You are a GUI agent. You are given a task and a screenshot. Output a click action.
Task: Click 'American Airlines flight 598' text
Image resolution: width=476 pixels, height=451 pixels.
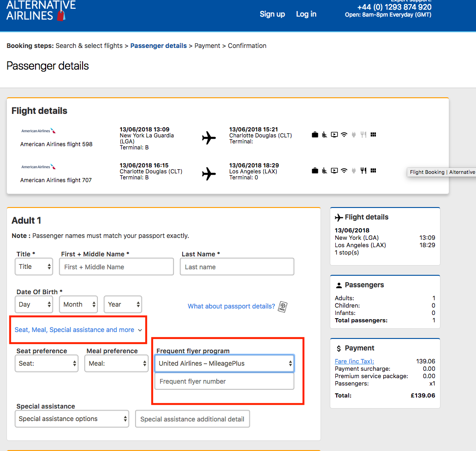(56, 144)
